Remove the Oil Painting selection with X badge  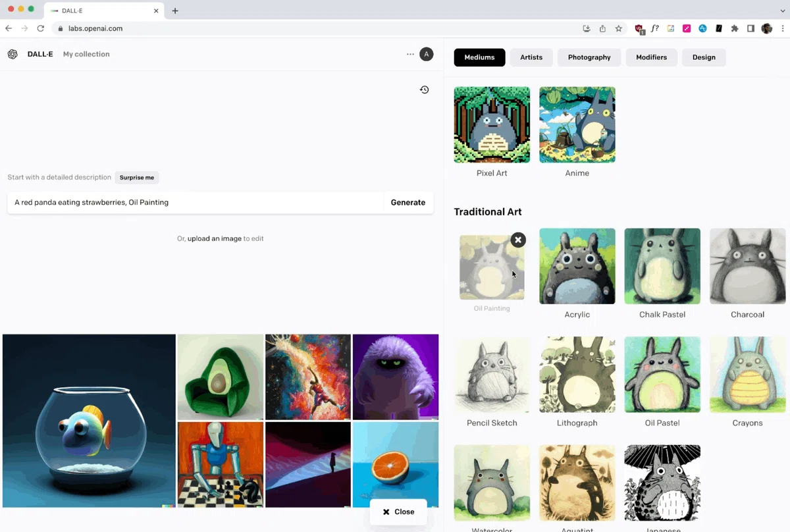tap(518, 240)
